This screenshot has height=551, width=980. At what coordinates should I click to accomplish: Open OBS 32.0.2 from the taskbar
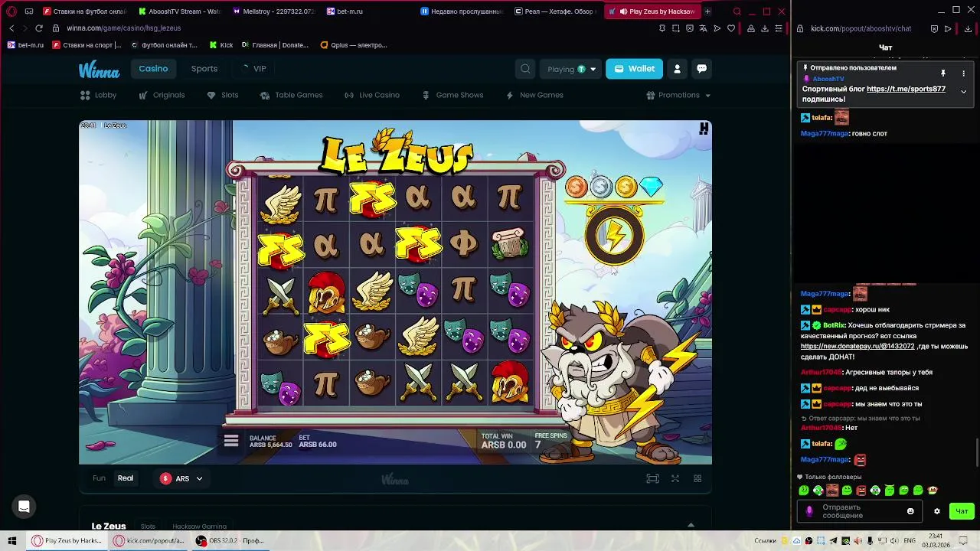point(230,540)
